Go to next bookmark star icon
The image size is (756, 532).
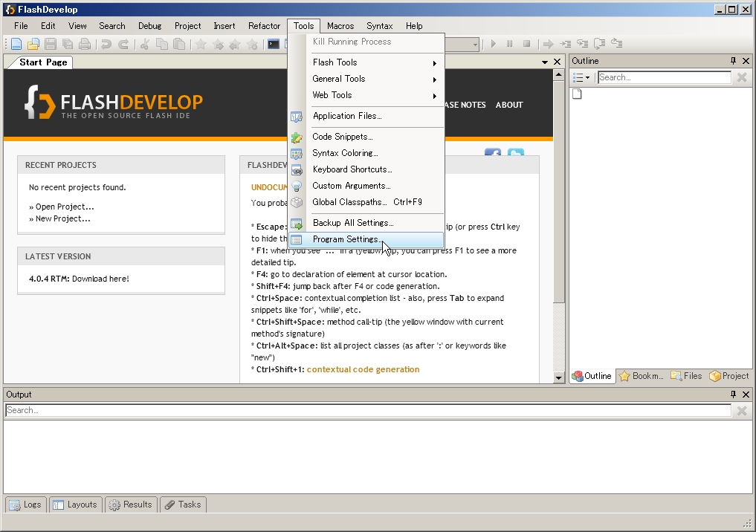click(218, 45)
